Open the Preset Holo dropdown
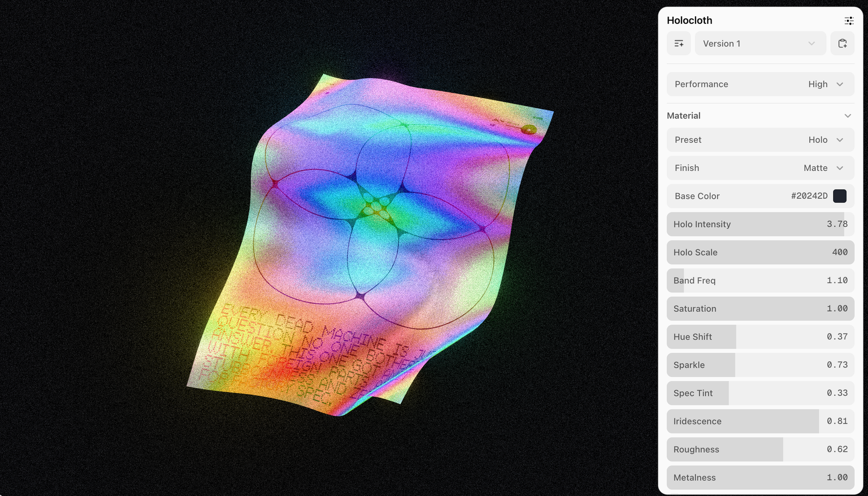 [x=760, y=140]
